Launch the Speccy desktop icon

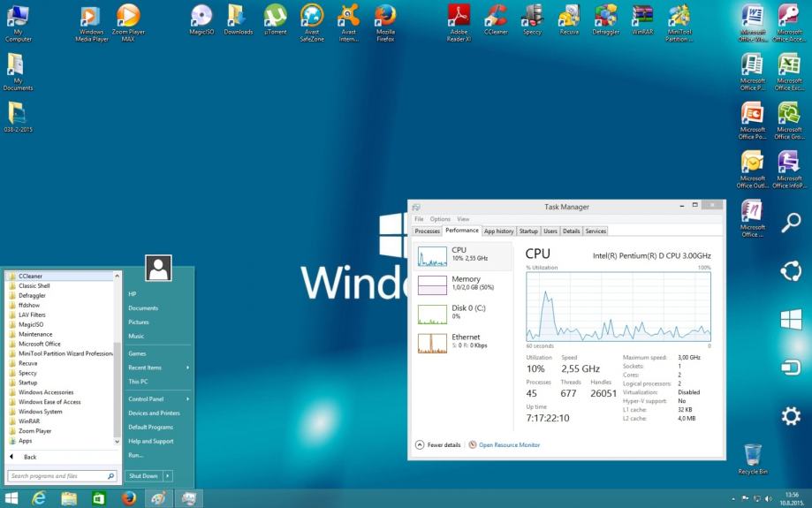pyautogui.click(x=532, y=15)
